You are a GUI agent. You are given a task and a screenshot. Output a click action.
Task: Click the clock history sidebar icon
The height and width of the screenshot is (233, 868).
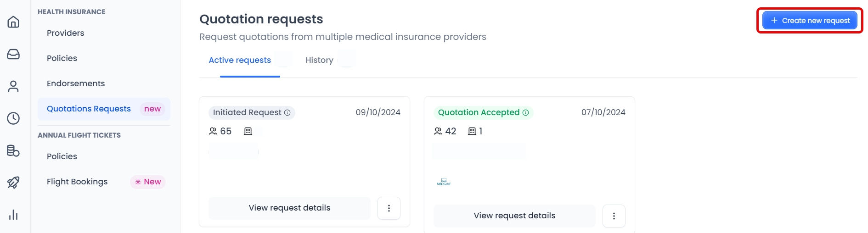coord(13,118)
